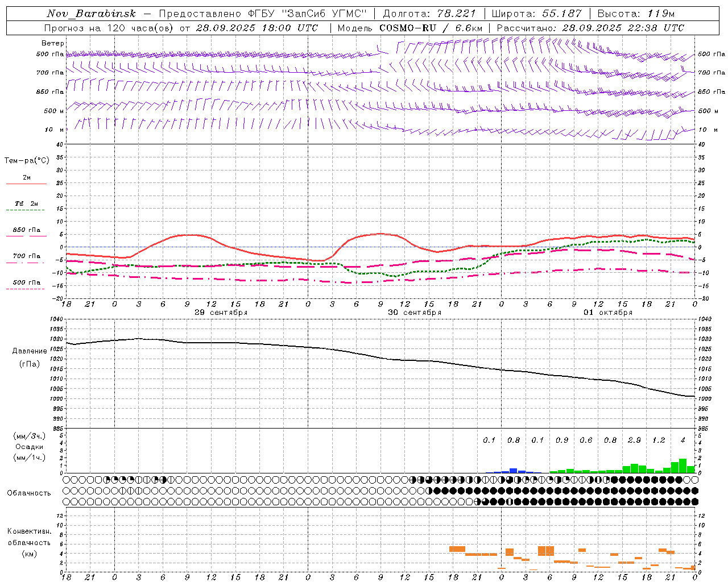Click the 'Конвективн.' convective cloud label
The width and height of the screenshot is (728, 582).
(29, 531)
